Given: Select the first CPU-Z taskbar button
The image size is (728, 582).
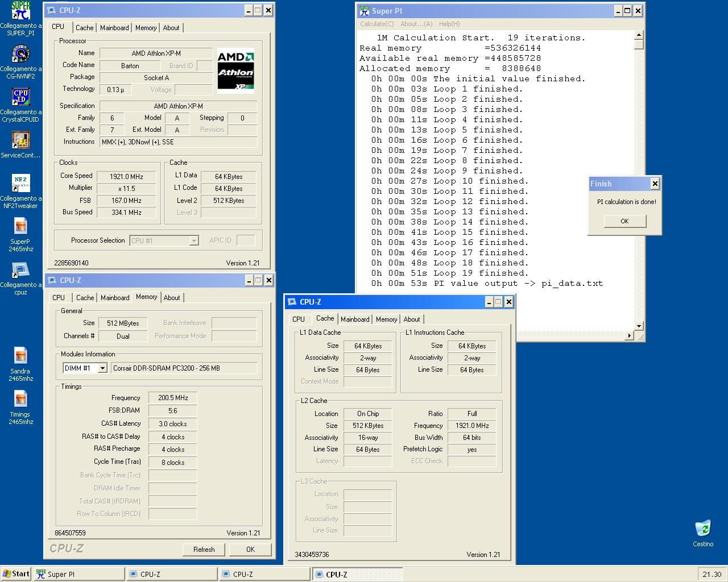Looking at the screenshot, I should click(172, 574).
